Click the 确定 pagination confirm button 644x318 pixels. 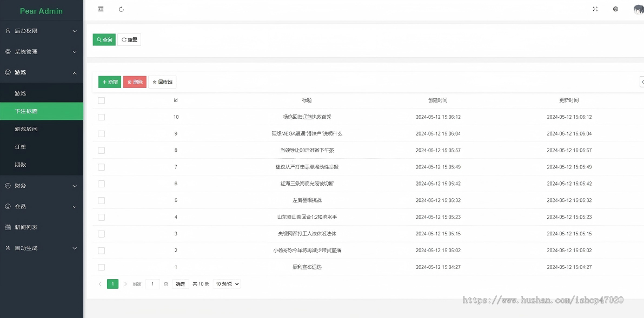click(180, 284)
